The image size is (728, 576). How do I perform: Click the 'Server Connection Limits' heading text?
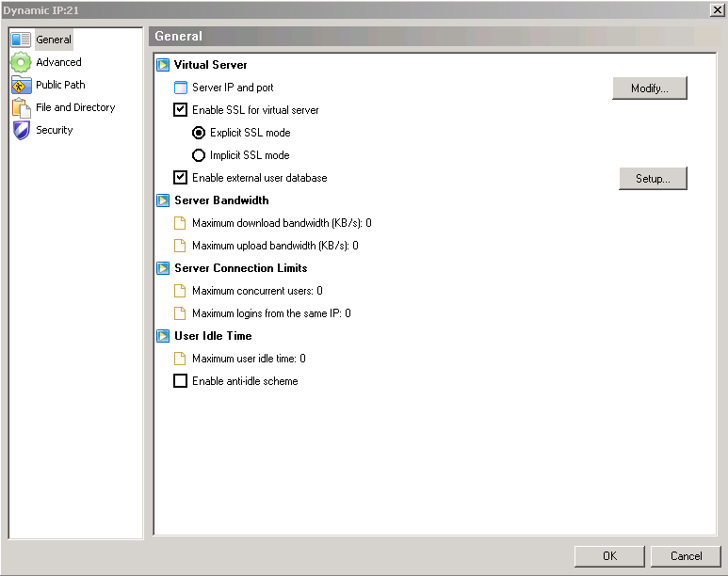click(241, 268)
